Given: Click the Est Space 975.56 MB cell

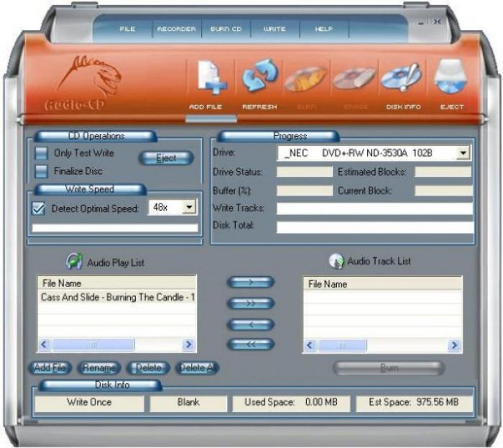Looking at the screenshot, I should point(414,403).
